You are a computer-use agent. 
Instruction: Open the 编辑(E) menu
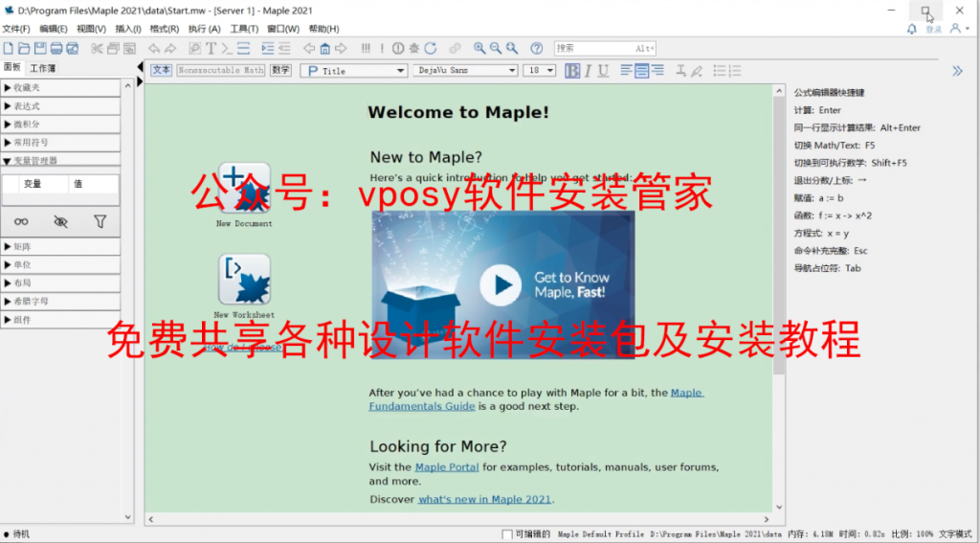(54, 29)
